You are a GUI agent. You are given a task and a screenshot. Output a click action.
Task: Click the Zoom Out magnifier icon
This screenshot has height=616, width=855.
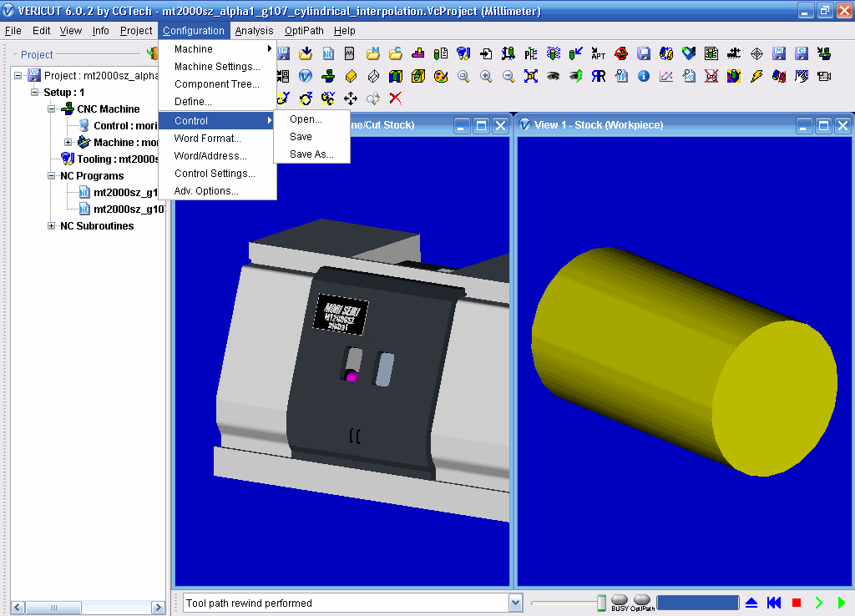point(508,76)
